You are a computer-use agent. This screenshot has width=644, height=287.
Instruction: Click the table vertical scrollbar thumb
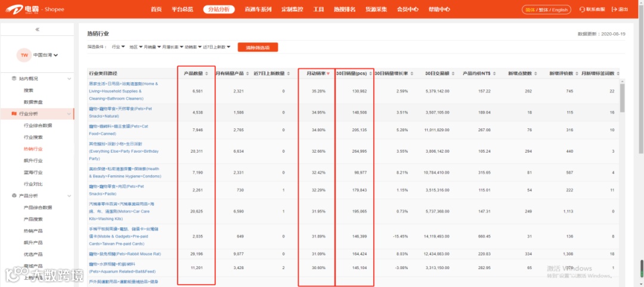pyautogui.click(x=622, y=98)
